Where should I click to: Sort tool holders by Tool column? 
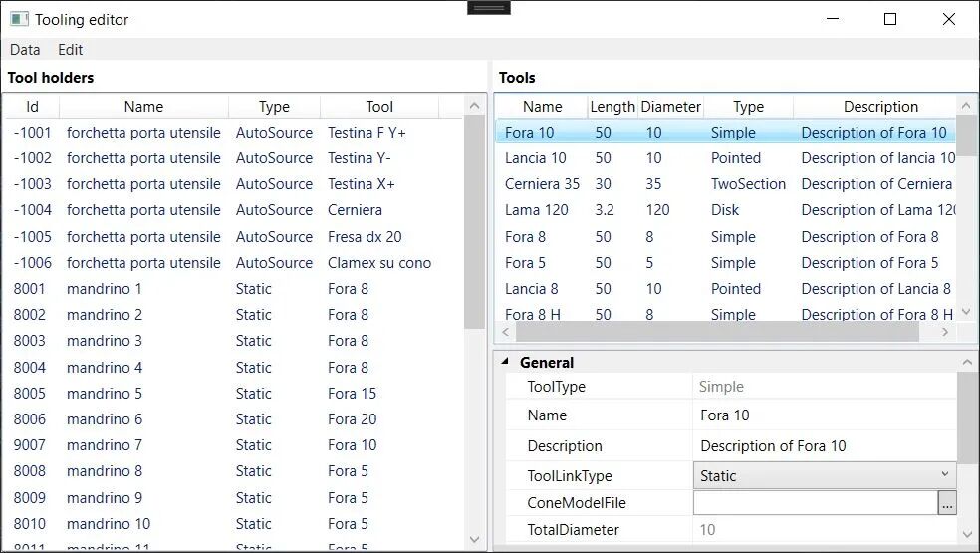[379, 107]
